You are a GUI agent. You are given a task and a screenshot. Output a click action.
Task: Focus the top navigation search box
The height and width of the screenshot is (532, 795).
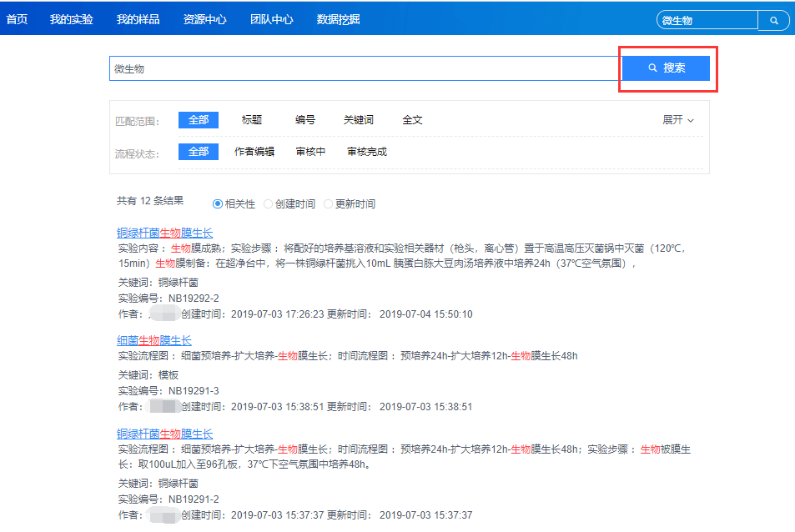coord(707,20)
